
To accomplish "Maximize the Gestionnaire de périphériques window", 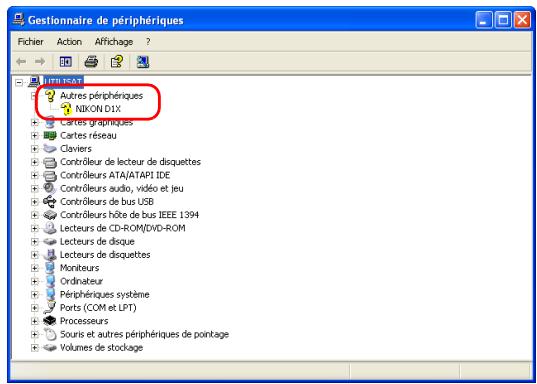I will [x=503, y=20].
